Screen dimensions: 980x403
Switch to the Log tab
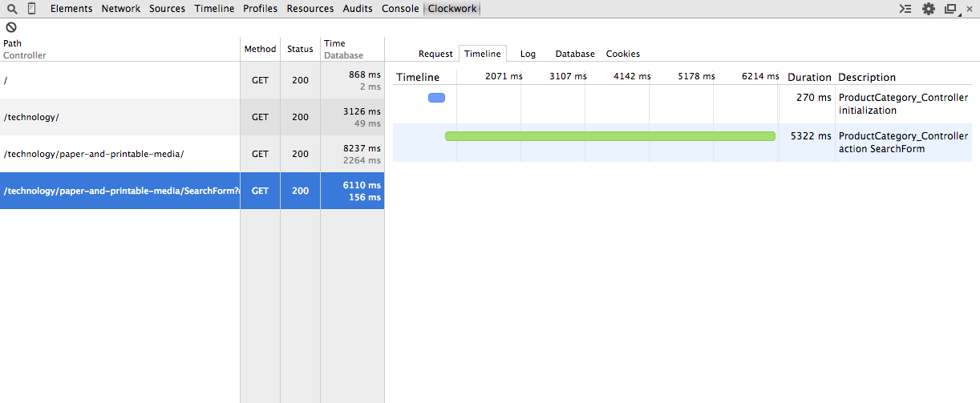click(528, 54)
